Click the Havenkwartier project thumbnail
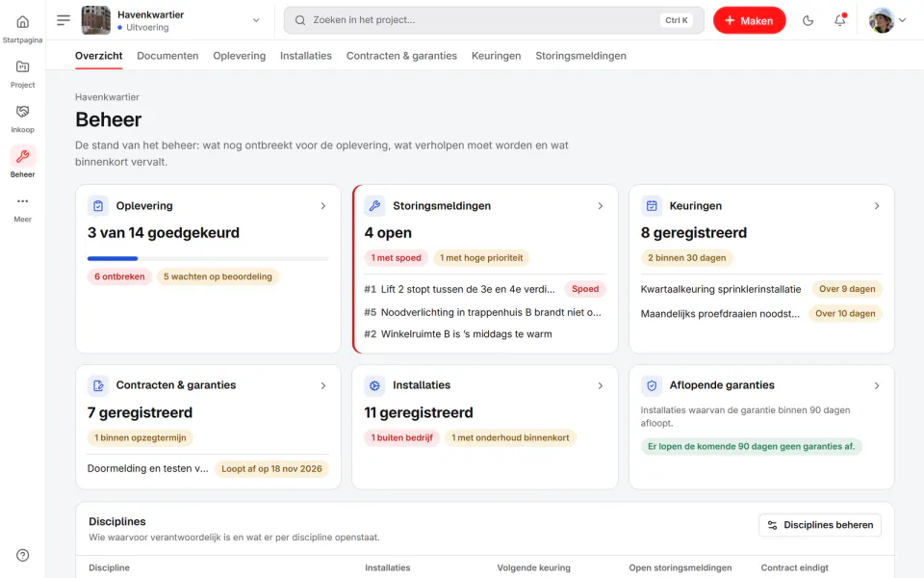The image size is (924, 578). (x=95, y=20)
